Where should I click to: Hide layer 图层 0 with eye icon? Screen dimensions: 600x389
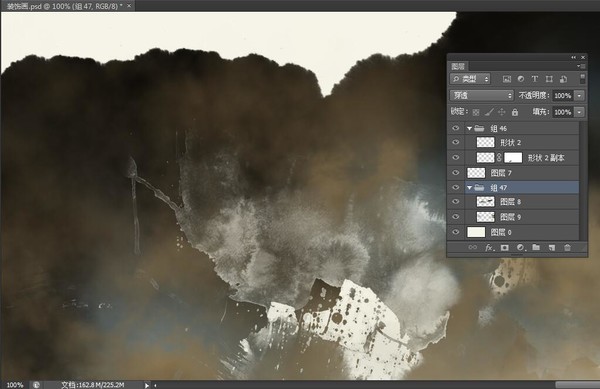(455, 232)
